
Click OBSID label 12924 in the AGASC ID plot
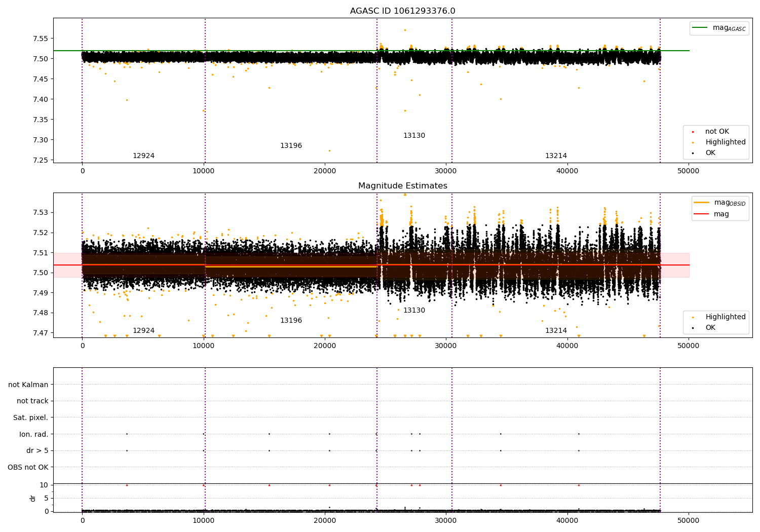143,156
